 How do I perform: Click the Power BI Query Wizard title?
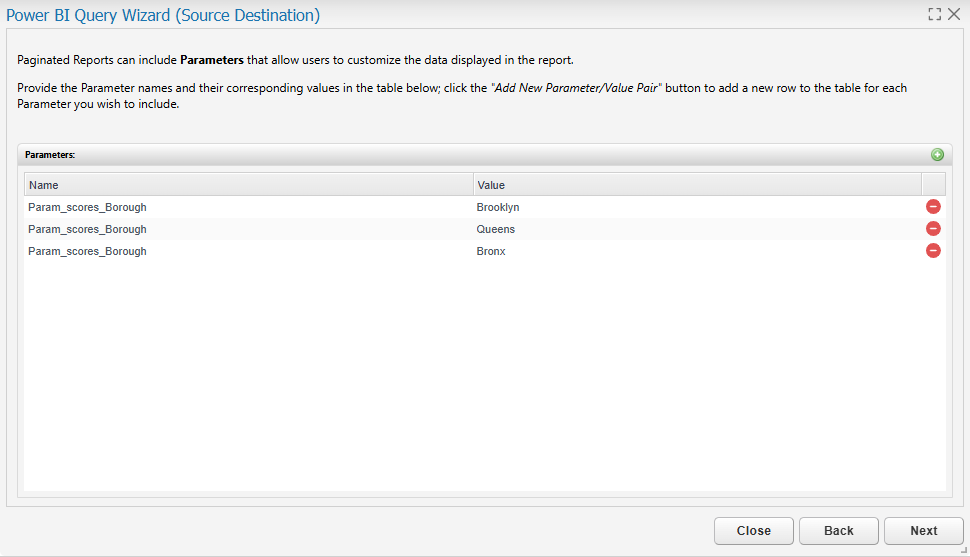click(x=163, y=15)
